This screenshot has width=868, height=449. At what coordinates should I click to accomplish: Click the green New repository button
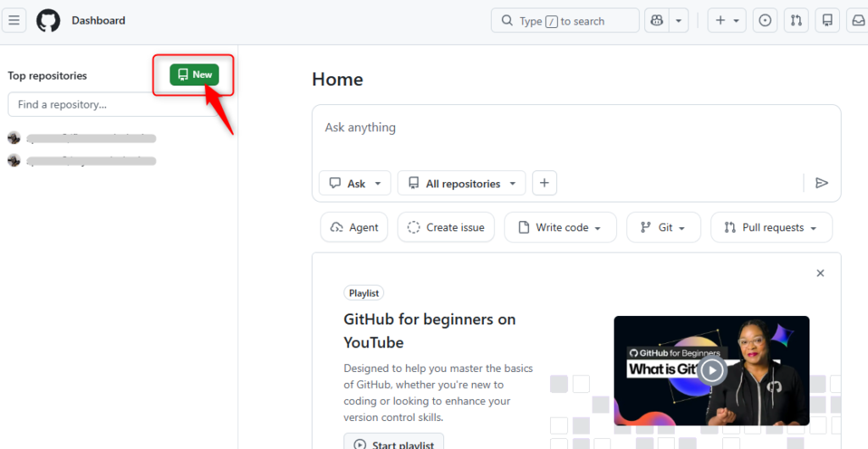coord(194,75)
